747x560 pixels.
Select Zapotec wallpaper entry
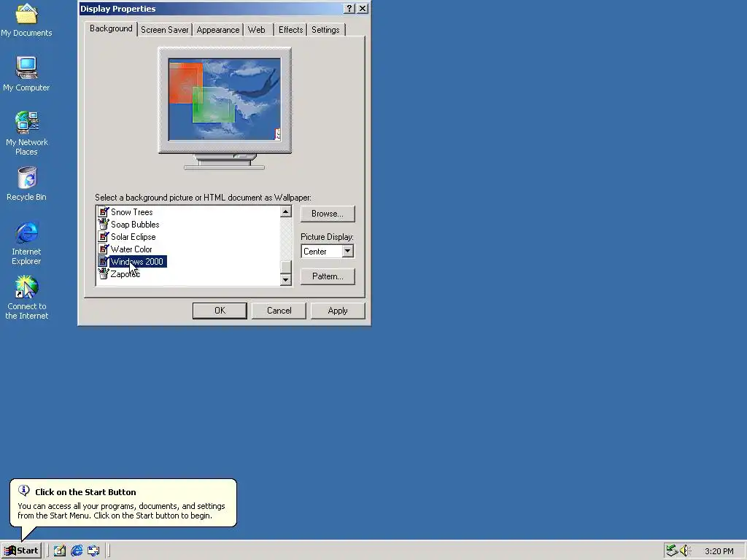tap(125, 274)
